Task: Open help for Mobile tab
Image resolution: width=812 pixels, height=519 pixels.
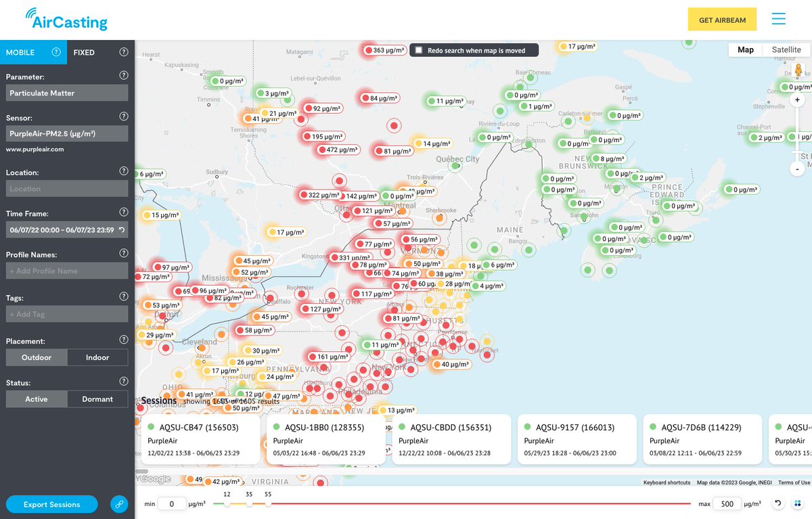Action: click(x=56, y=52)
